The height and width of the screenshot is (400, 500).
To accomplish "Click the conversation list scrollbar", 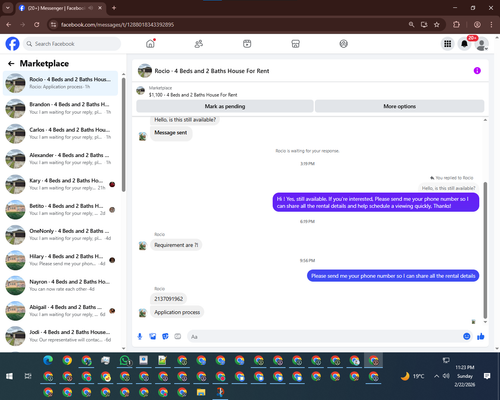I will (x=123, y=135).
